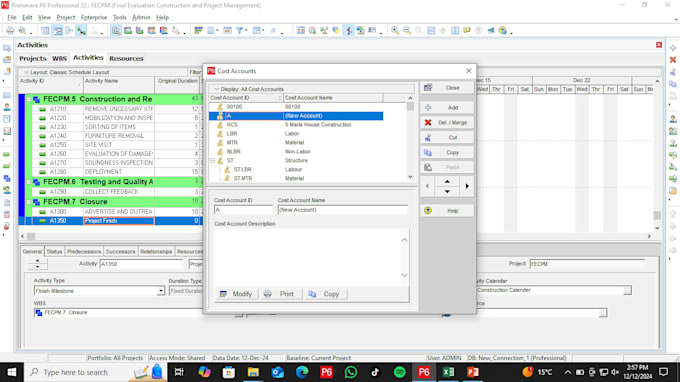The height and width of the screenshot is (382, 680).
Task: Click the Del. / Merge button
Action: pyautogui.click(x=447, y=123)
